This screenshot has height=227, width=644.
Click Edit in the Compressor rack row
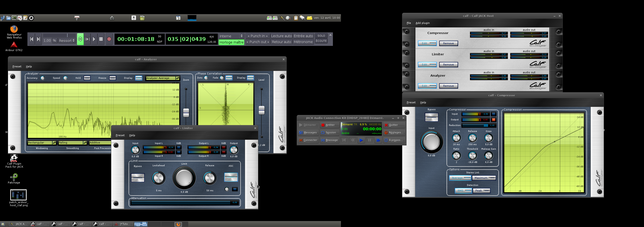pyautogui.click(x=427, y=44)
